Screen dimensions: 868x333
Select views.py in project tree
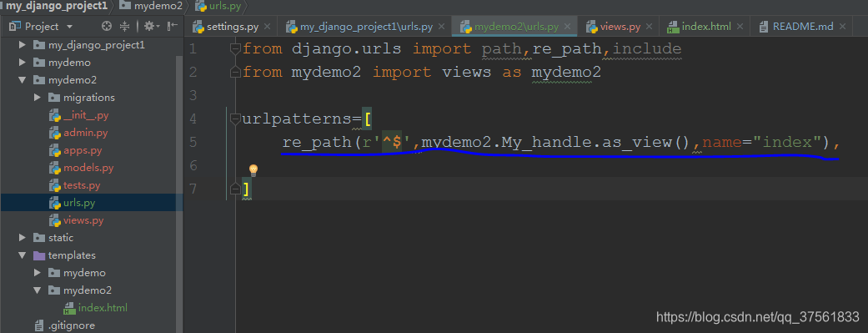[x=83, y=220]
